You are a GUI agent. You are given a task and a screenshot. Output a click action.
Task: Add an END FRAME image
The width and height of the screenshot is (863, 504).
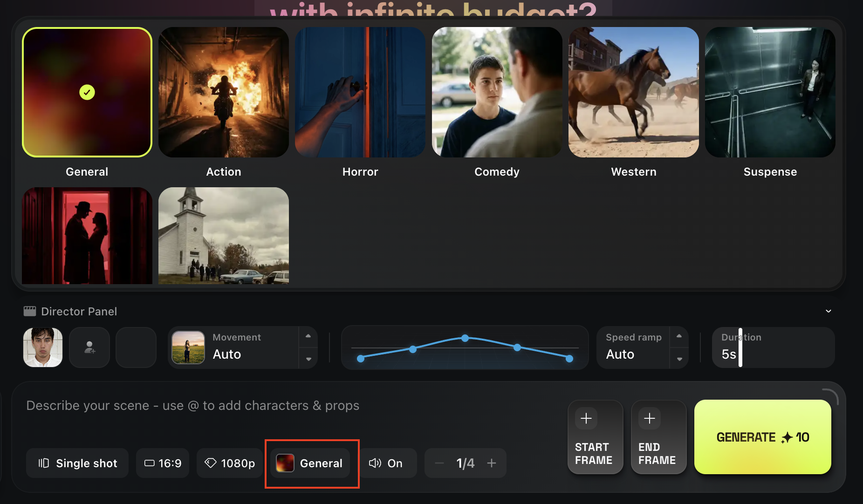click(658, 437)
